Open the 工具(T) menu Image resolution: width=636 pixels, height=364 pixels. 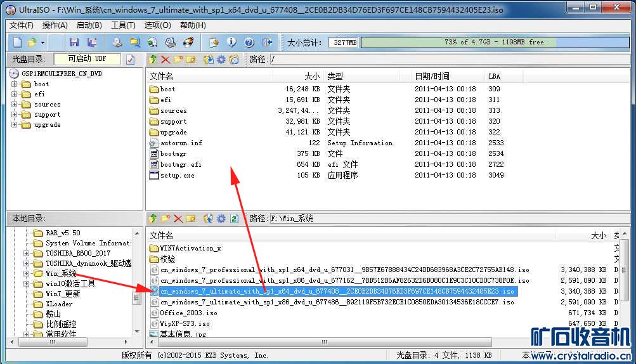pyautogui.click(x=123, y=25)
